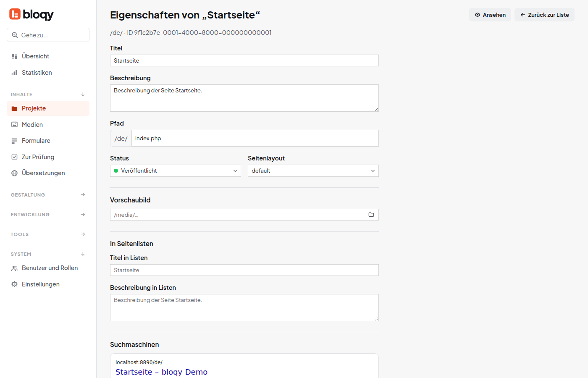This screenshot has width=588, height=378.
Task: Click the Benutzer und Rollen people icon
Action: 14,268
